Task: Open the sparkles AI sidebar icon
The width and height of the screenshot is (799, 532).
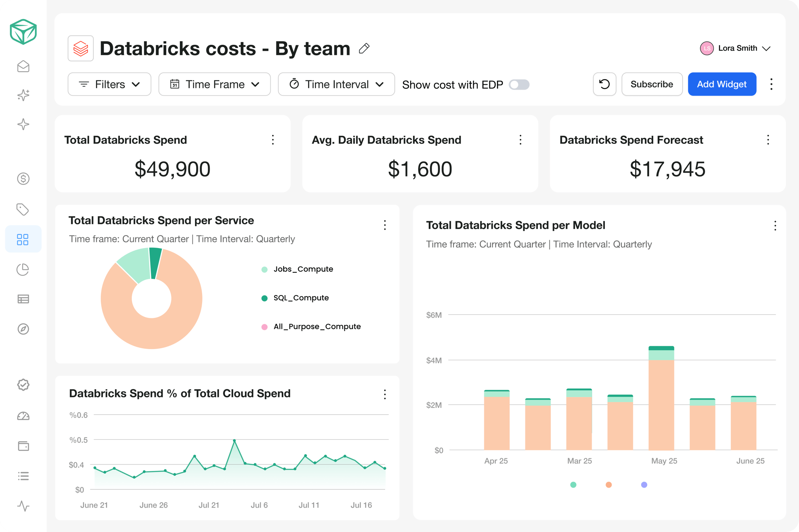Action: (x=23, y=95)
